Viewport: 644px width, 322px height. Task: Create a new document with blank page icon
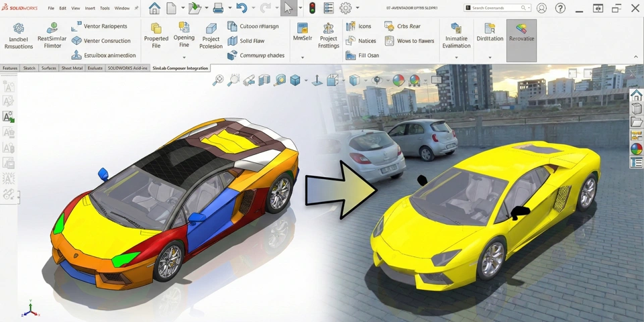[171, 8]
